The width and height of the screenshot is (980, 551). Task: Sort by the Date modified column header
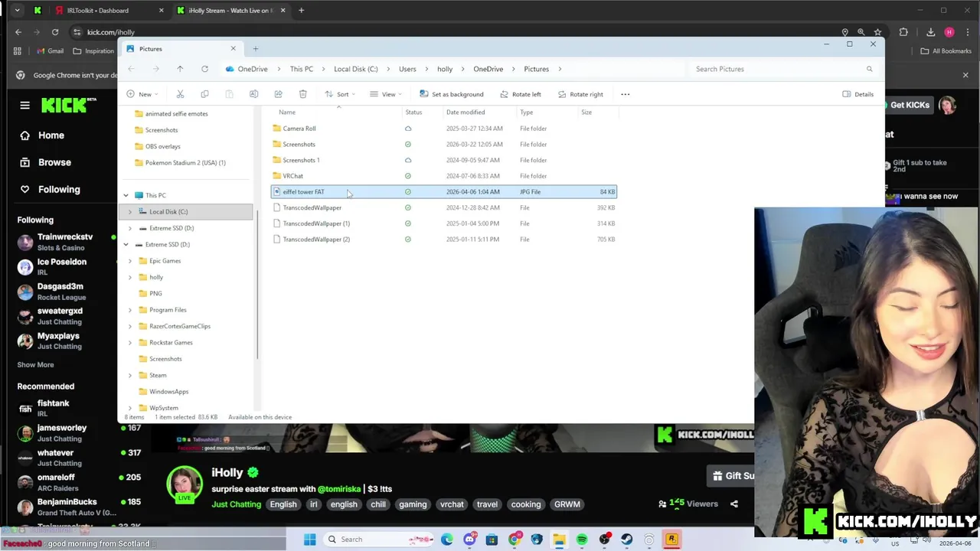(x=465, y=112)
